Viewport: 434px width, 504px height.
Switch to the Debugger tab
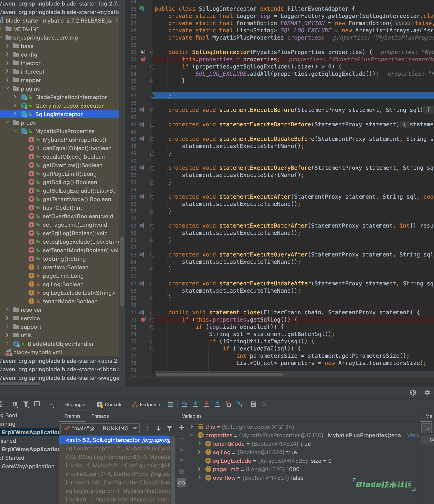[75, 404]
